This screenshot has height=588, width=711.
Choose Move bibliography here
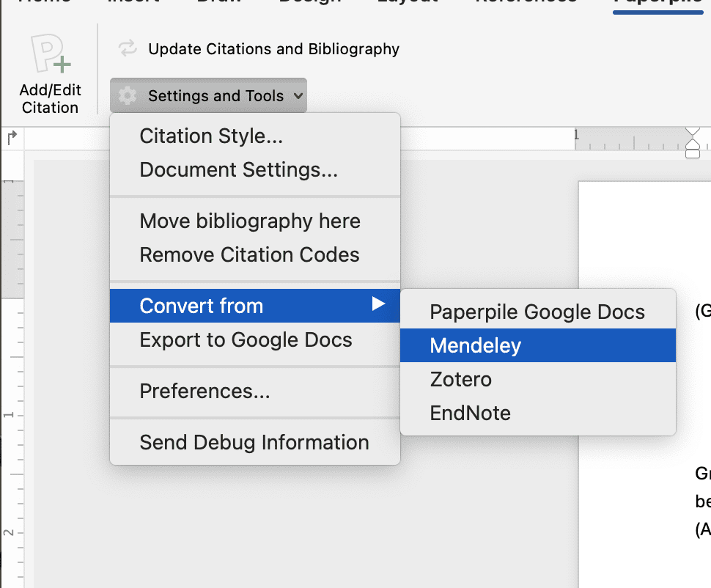click(250, 221)
